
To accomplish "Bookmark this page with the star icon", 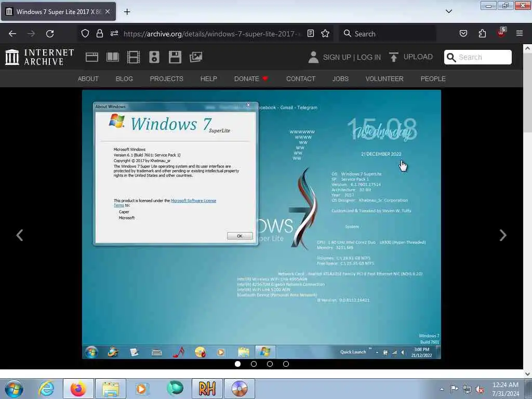I will tap(325, 33).
